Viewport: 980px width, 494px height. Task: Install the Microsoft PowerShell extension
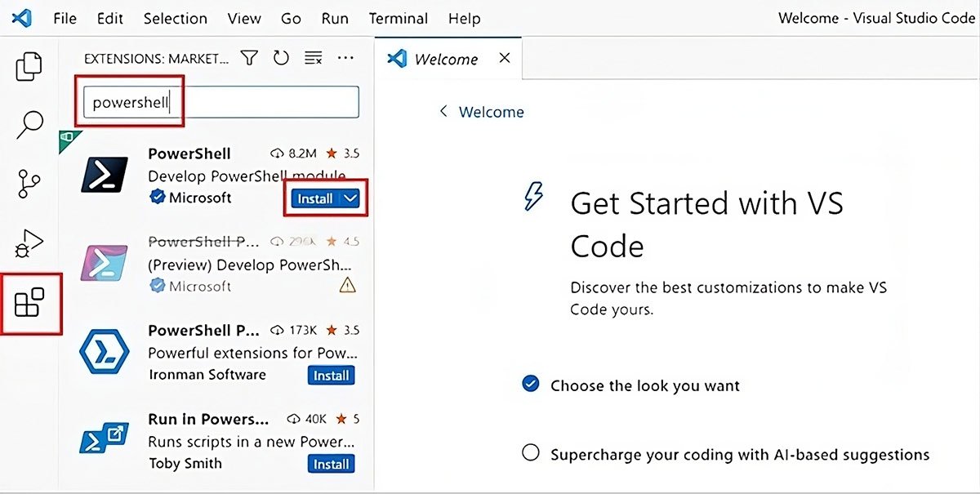[x=314, y=198]
